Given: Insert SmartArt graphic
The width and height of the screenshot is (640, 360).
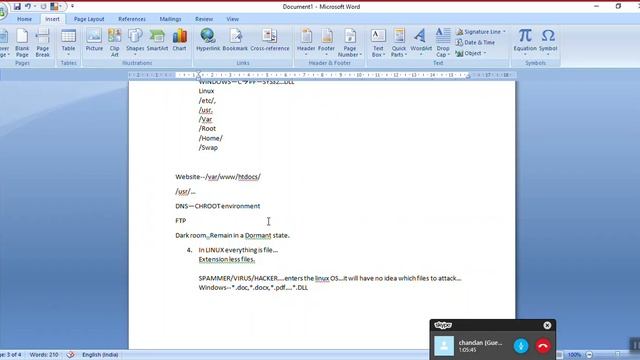Looking at the screenshot, I should click(x=157, y=40).
